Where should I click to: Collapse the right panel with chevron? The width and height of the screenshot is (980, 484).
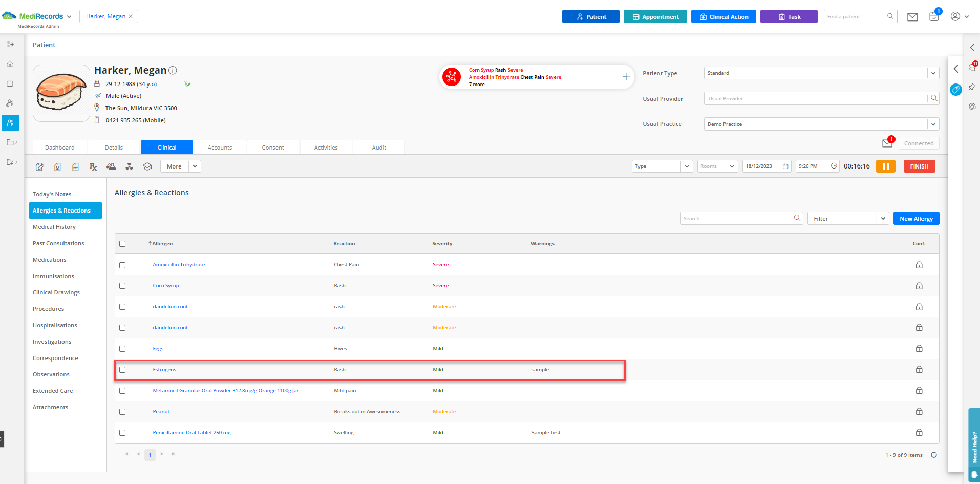pos(955,69)
